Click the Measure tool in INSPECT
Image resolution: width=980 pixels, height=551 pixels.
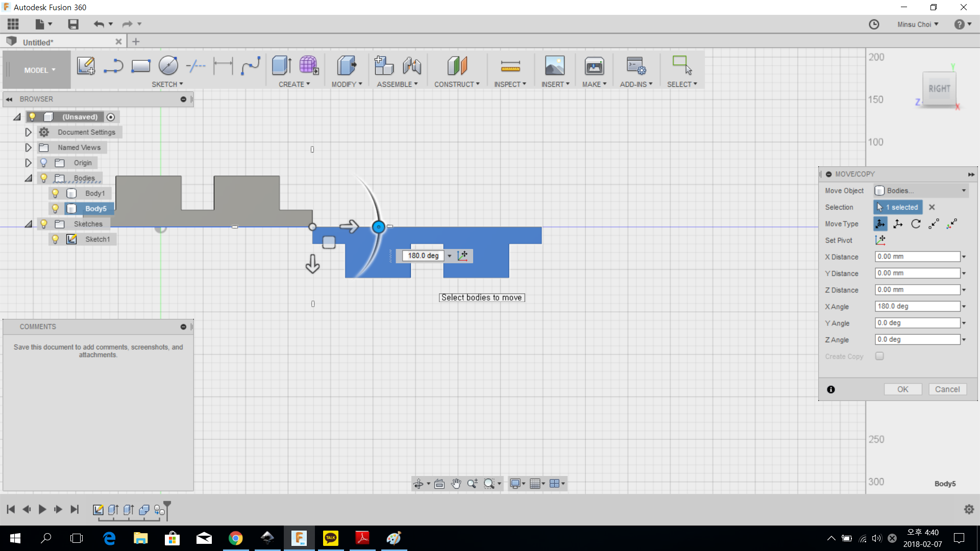click(510, 66)
